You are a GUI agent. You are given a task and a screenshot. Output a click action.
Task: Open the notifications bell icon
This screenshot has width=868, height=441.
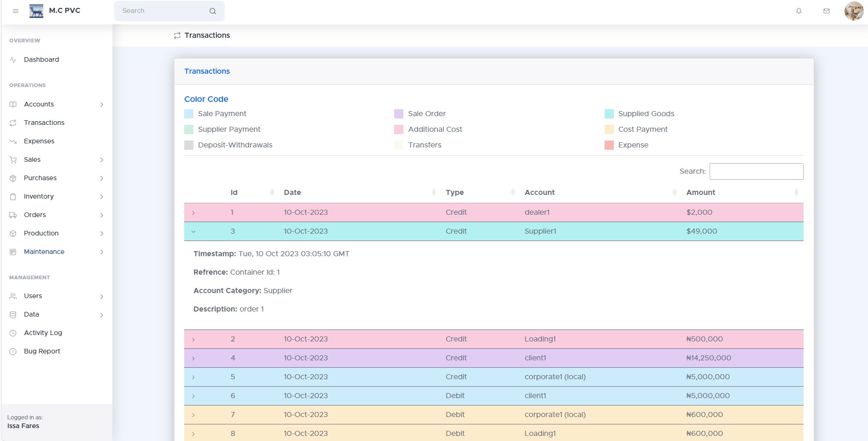pos(799,11)
